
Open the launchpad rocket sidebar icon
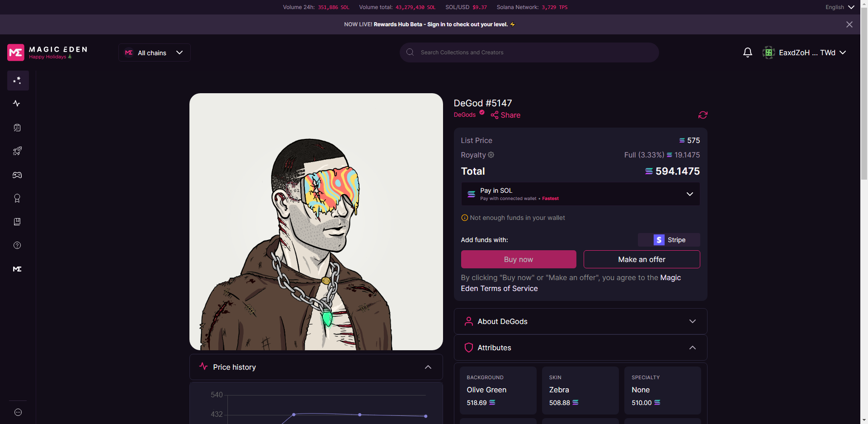(17, 151)
